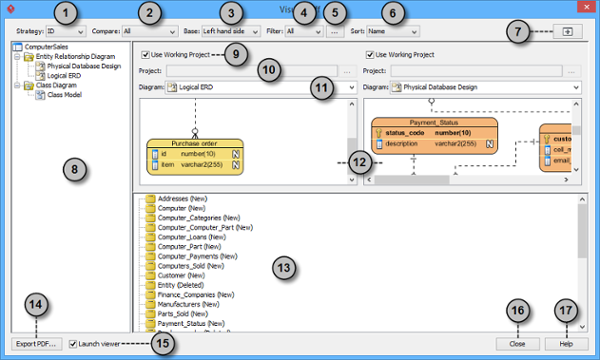Open the left Diagram dropdown showing Logical ERD
This screenshot has width=600, height=360.
[261, 87]
